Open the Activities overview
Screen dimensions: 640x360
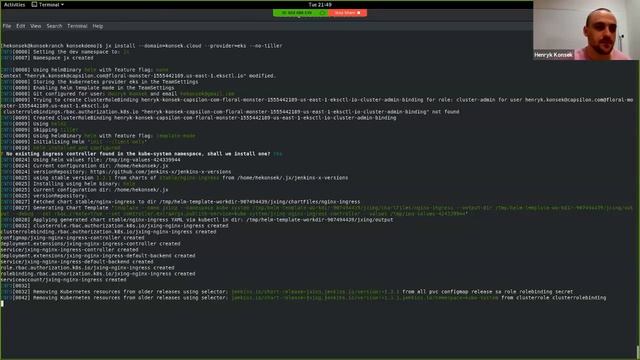[x=14, y=4]
